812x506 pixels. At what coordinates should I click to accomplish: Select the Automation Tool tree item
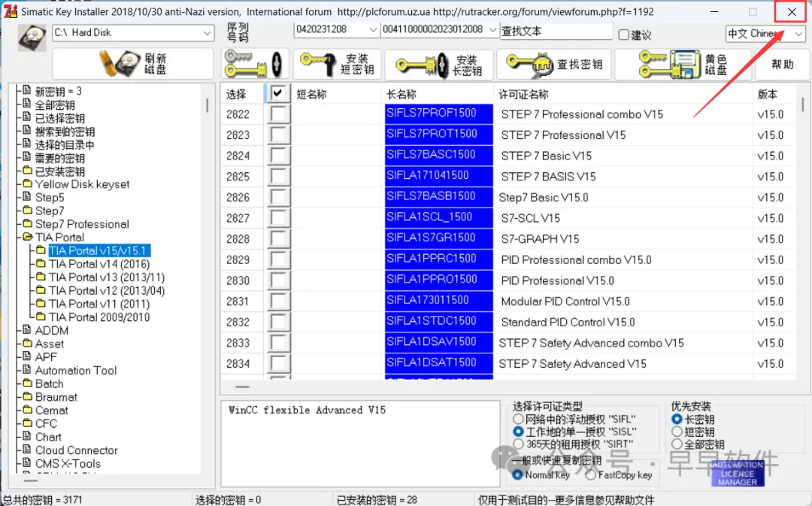coord(76,371)
